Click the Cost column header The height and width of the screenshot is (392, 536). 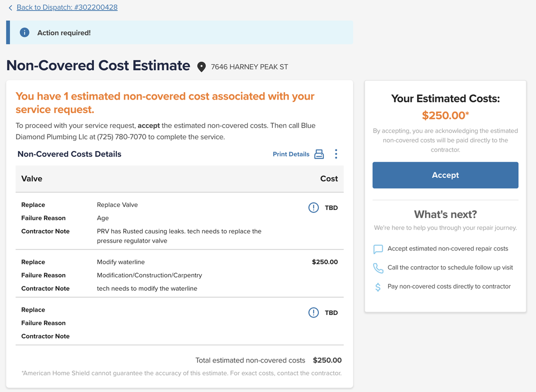(x=329, y=179)
